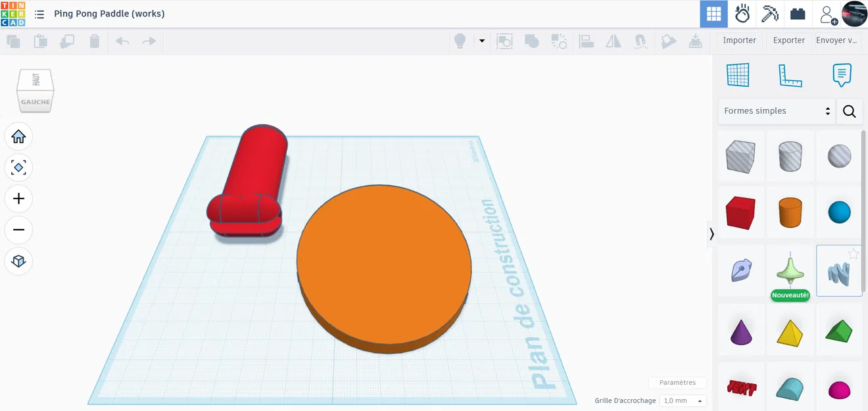Screen dimensions: 868x411
Task: Click the Exporter menu item
Action: coord(788,40)
